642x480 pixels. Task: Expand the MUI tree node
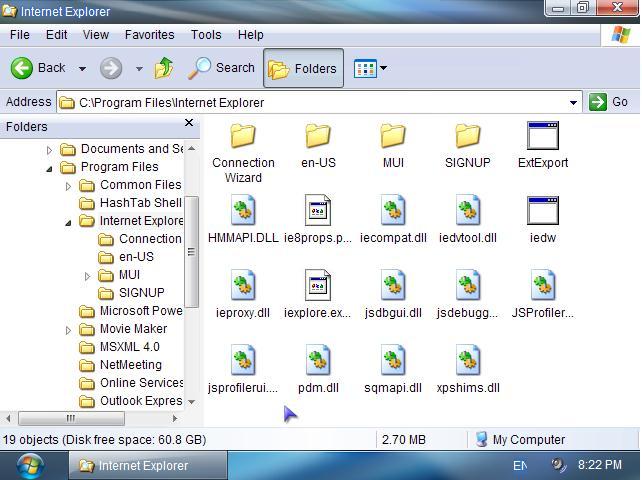tap(87, 276)
